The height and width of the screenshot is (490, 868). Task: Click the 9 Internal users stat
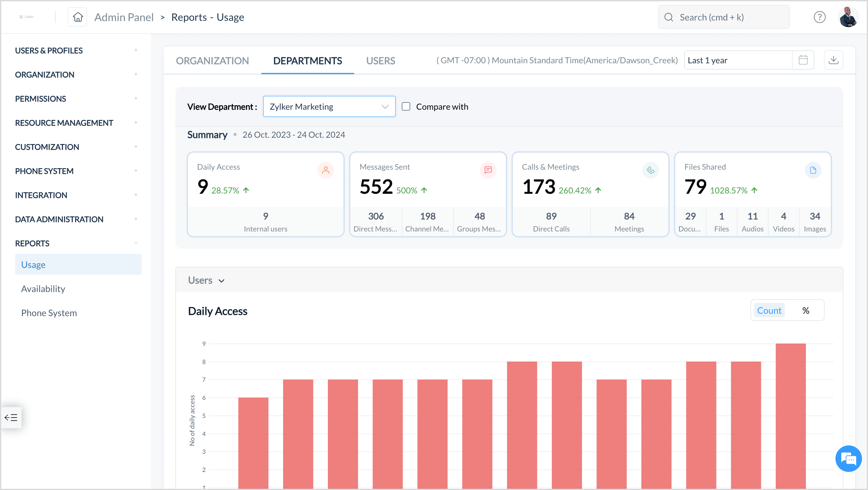click(266, 222)
